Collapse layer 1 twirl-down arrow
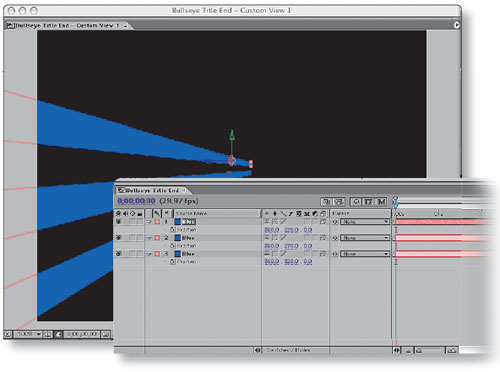This screenshot has height=372, width=500. point(150,222)
